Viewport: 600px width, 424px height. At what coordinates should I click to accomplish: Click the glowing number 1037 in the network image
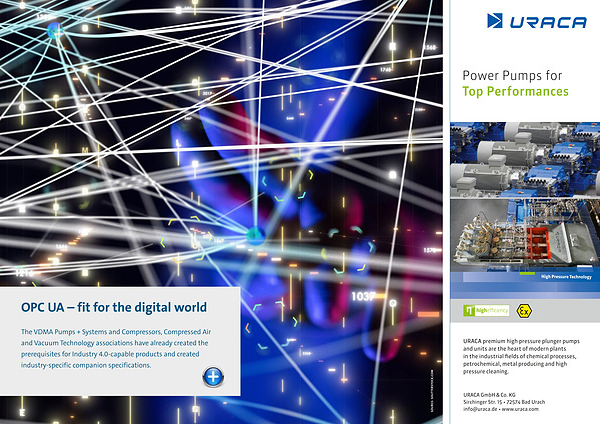coord(363,296)
